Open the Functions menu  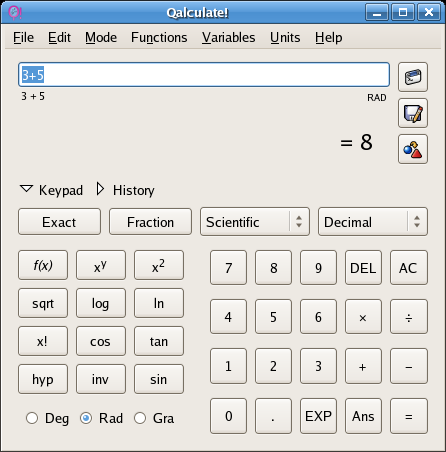(x=159, y=37)
